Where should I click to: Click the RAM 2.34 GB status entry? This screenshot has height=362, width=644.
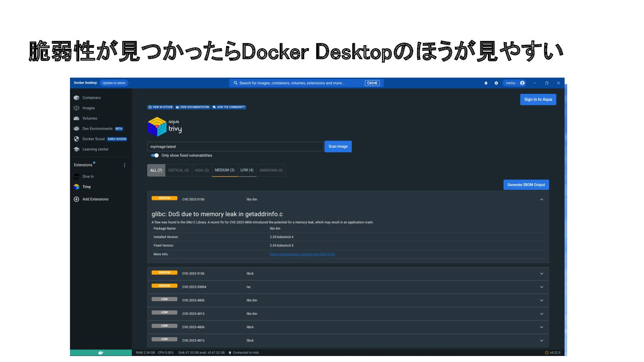[145, 353]
